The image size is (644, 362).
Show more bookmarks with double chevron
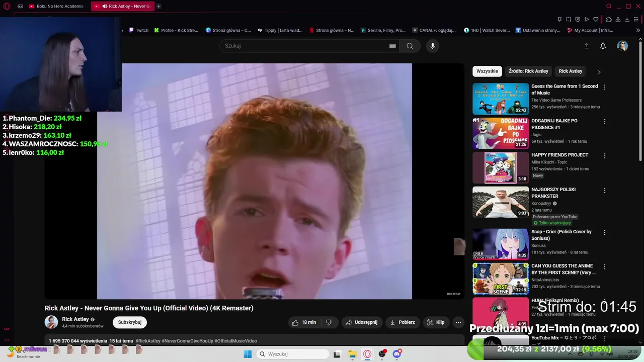click(638, 30)
